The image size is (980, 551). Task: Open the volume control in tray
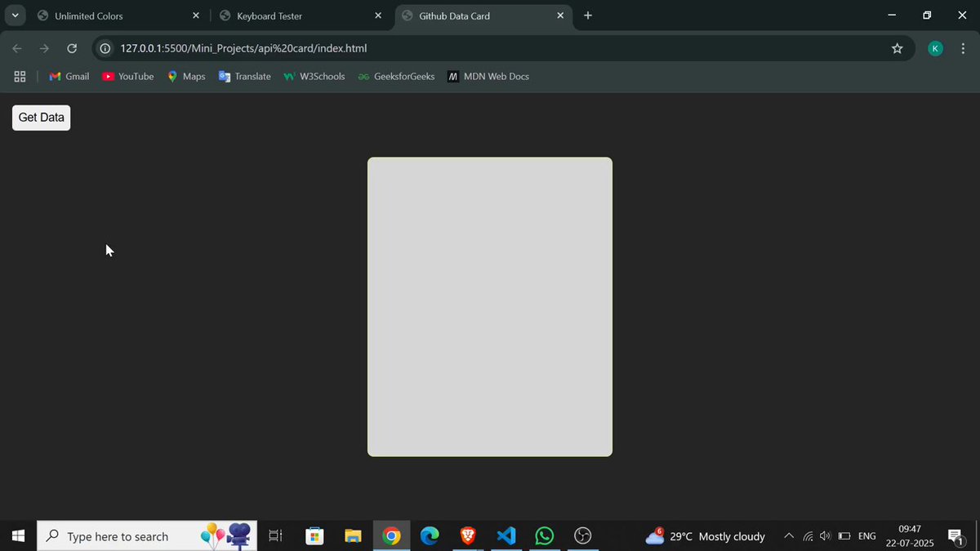coord(825,536)
